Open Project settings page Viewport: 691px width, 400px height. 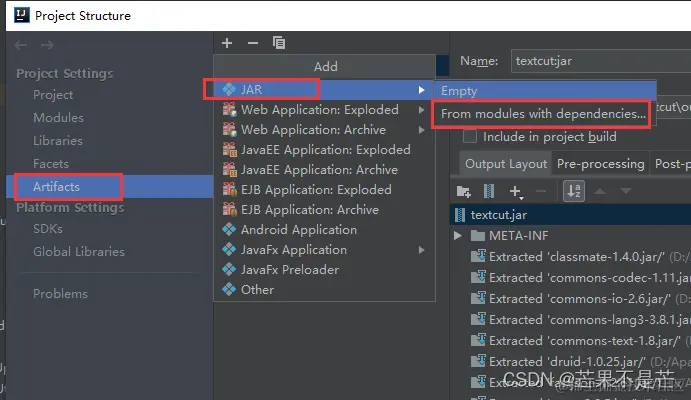pos(53,95)
